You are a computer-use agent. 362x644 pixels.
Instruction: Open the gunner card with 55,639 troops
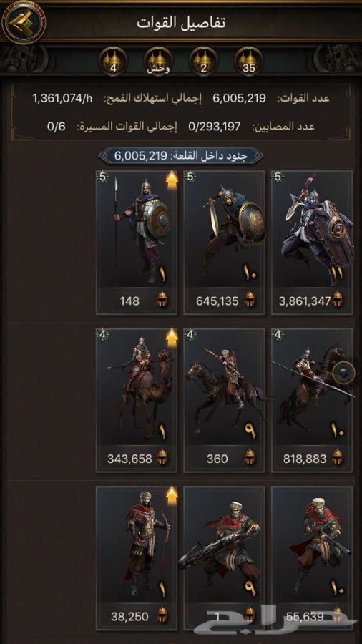[312, 558]
